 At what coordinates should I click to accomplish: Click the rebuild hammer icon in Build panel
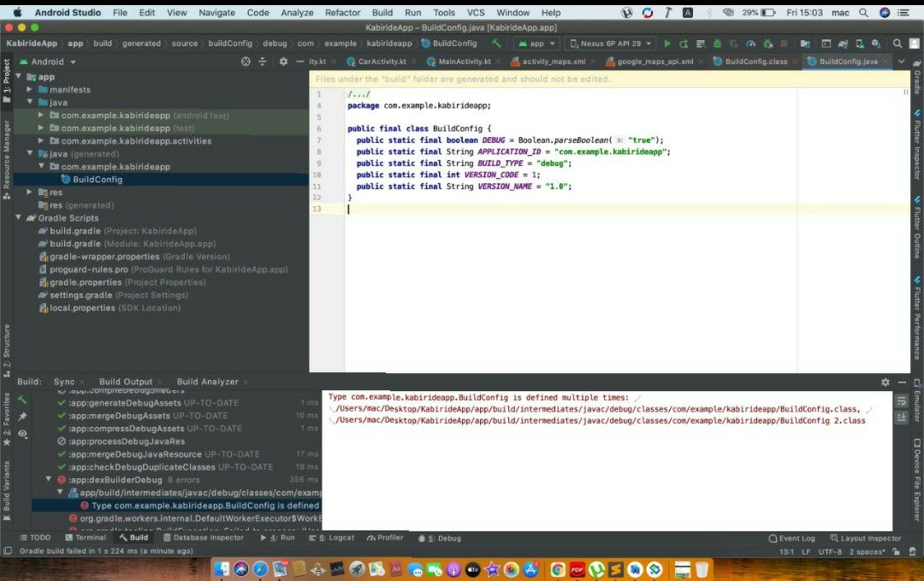pos(22,400)
